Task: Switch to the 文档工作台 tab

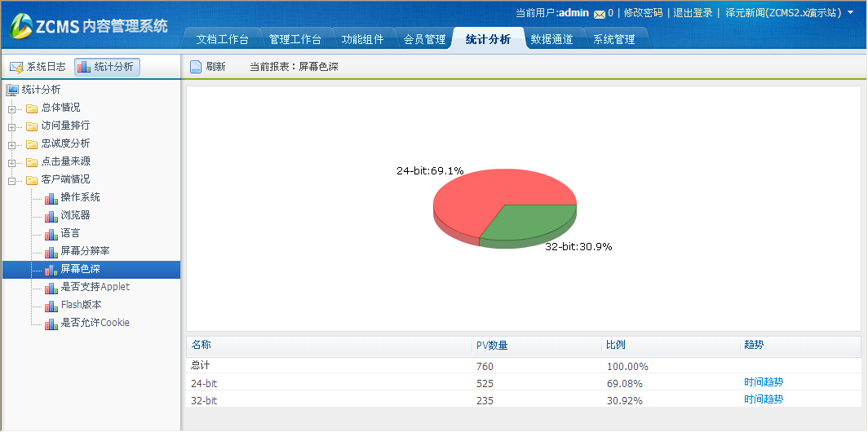Action: tap(223, 39)
